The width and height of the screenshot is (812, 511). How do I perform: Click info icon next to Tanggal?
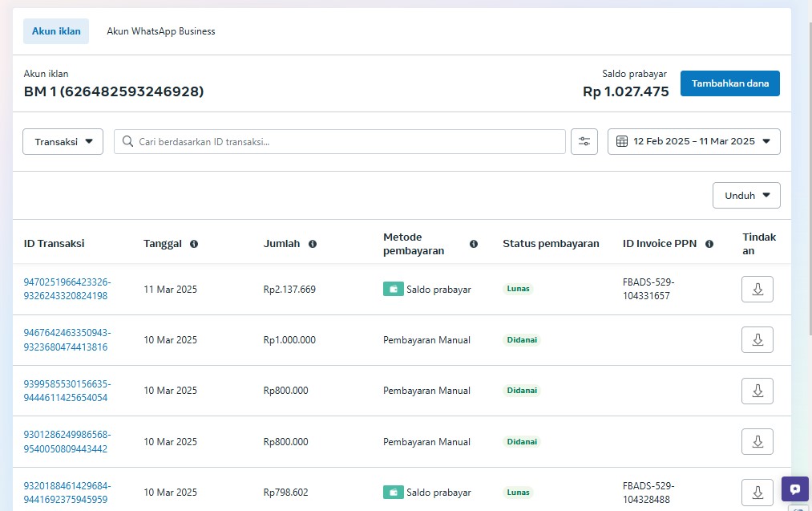(x=194, y=244)
